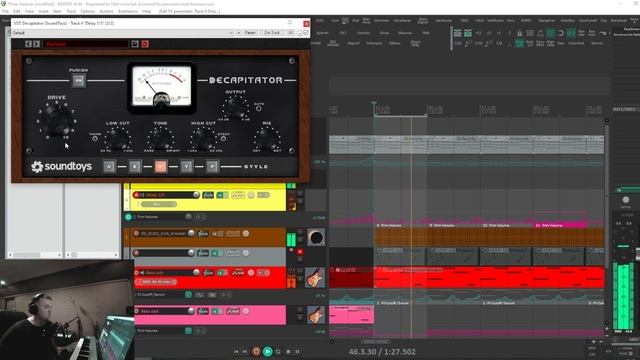Open envelope button on red Bass sub track
Screen dimensions: 640x360
[238, 273]
